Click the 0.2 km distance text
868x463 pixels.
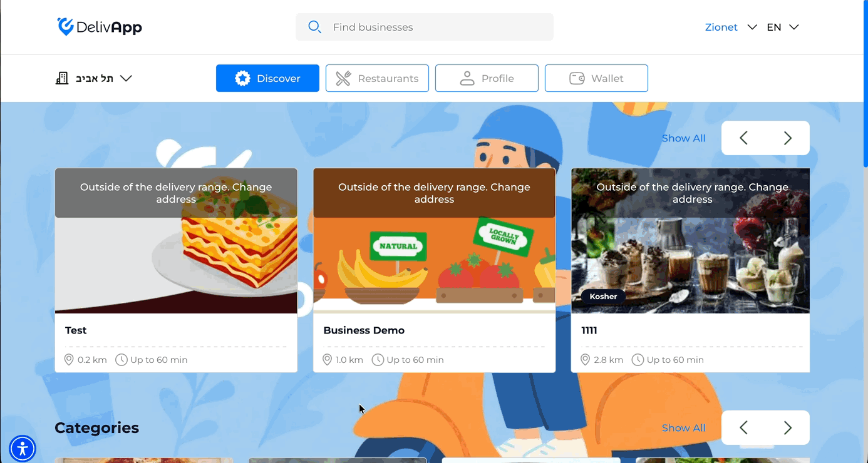point(92,360)
